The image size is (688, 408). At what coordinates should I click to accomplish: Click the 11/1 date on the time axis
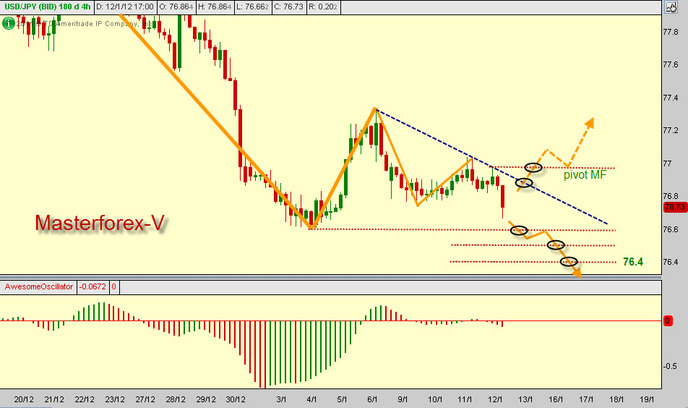[x=465, y=400]
